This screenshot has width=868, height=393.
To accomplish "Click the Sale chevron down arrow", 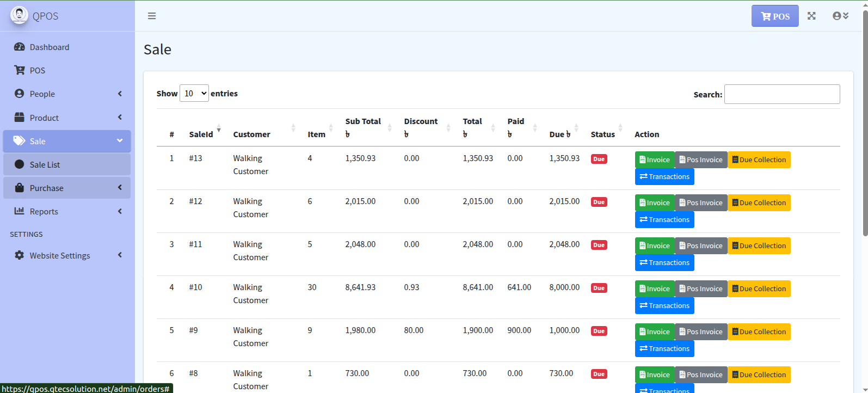I will (120, 140).
